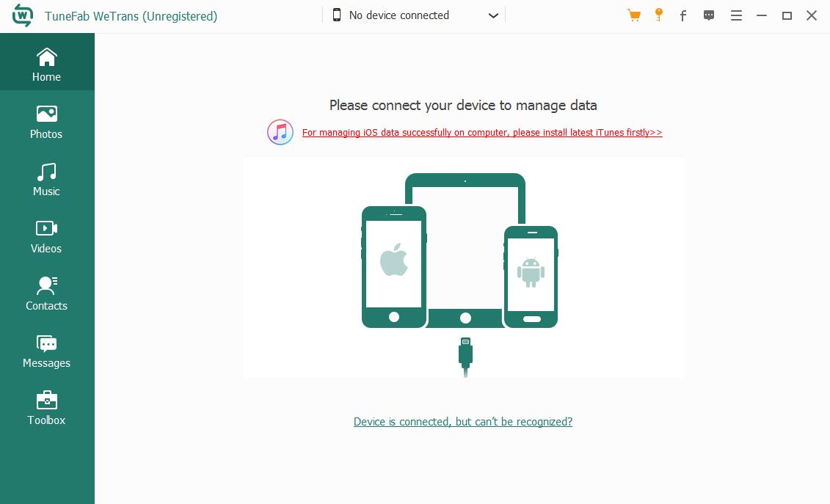
Task: Click the TuneFab WeTrans Unregistered title text
Action: click(132, 15)
